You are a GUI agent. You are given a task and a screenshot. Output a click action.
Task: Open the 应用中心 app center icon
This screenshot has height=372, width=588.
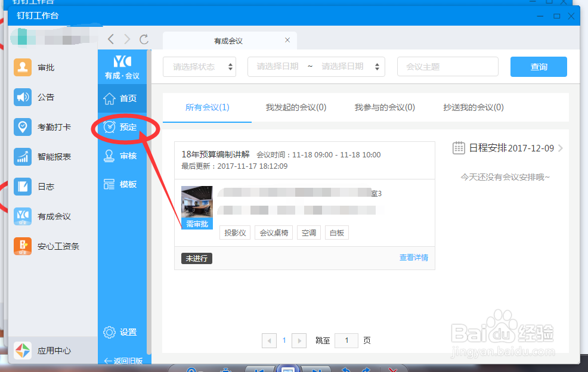tap(24, 351)
